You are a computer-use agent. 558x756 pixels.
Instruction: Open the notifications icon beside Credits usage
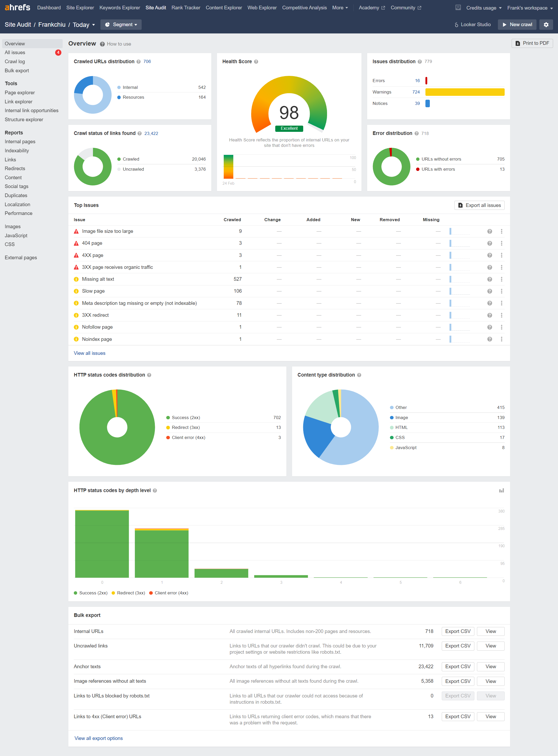pos(458,8)
